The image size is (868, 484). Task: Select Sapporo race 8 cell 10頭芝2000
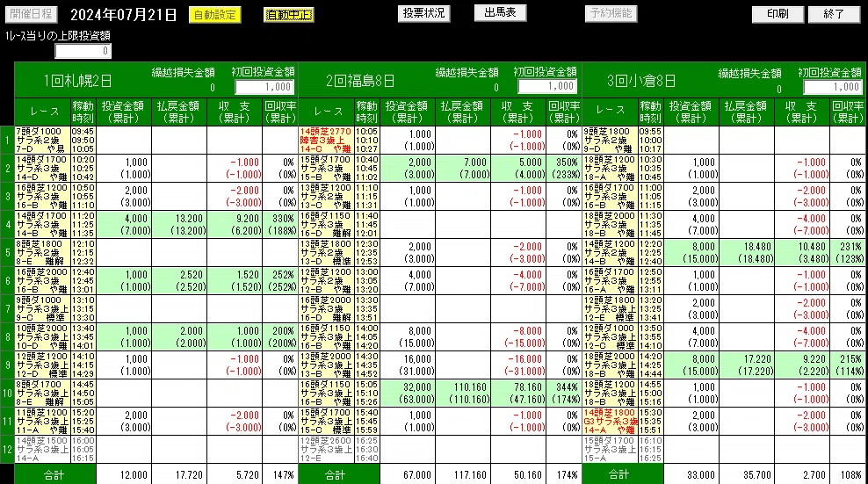43,337
